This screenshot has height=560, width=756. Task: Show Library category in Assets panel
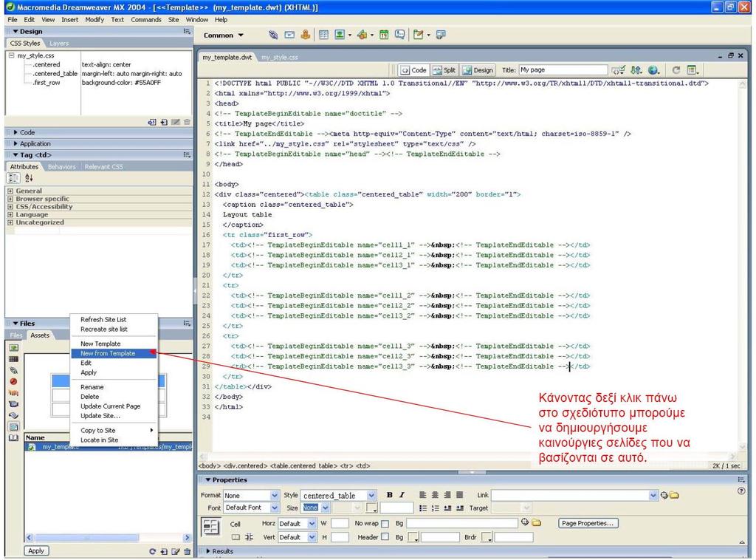tap(13, 437)
